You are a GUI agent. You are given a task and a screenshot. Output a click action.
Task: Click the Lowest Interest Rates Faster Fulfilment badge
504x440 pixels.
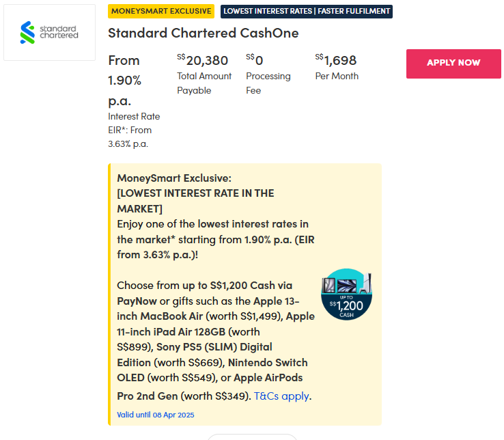pyautogui.click(x=307, y=11)
